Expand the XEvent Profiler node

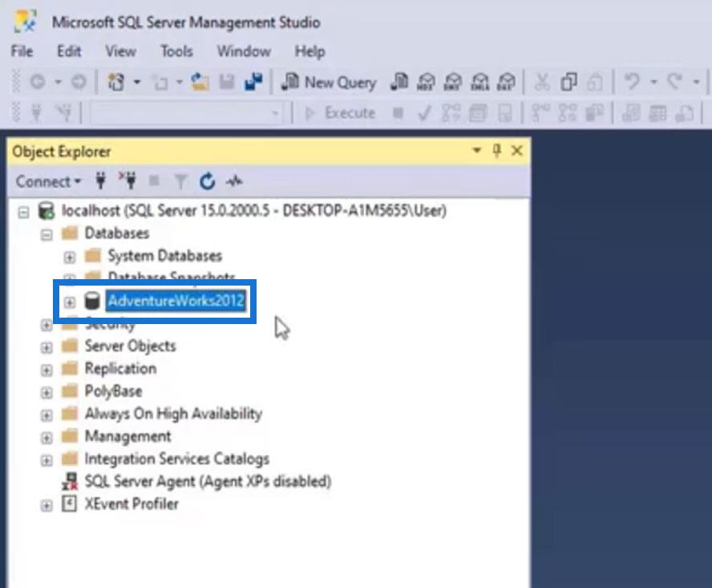(47, 505)
